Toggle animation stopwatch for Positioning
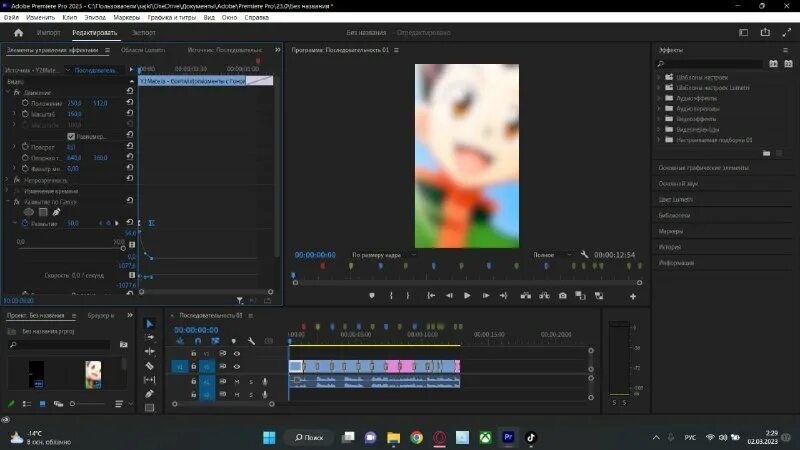 25,103
